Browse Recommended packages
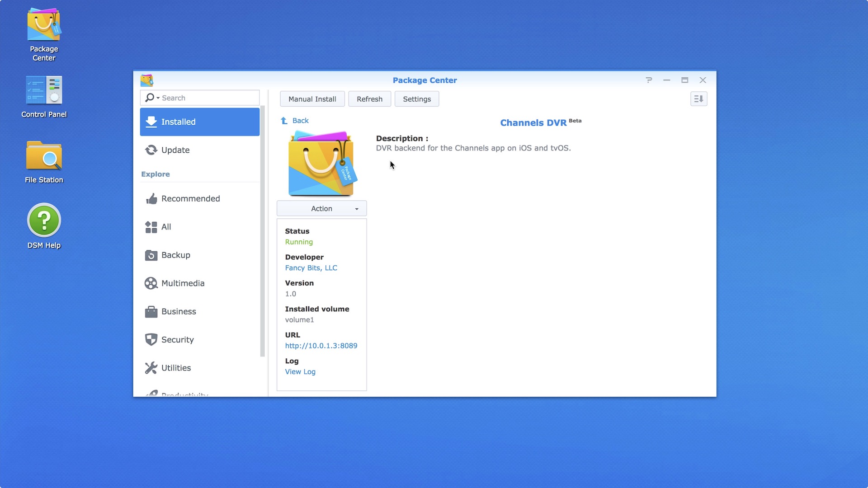 click(x=190, y=199)
